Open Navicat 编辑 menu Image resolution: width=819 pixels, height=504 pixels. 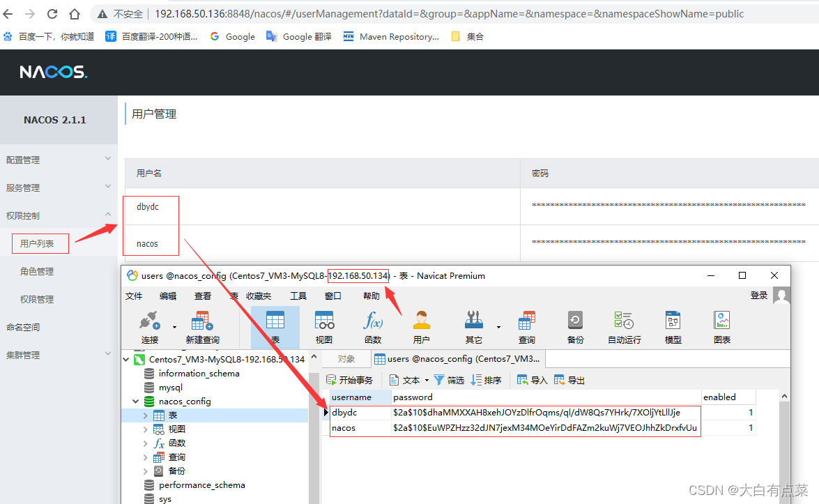click(168, 296)
